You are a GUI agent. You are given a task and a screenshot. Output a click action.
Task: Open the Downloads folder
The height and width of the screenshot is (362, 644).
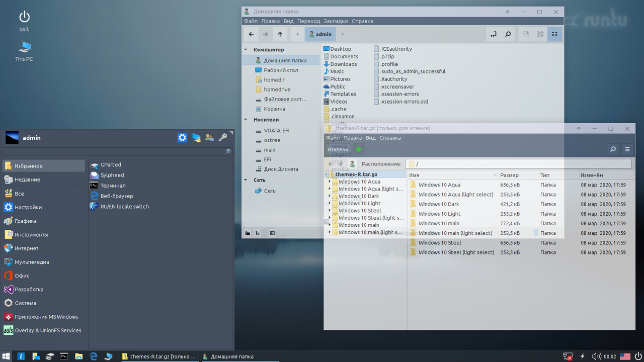coord(340,64)
